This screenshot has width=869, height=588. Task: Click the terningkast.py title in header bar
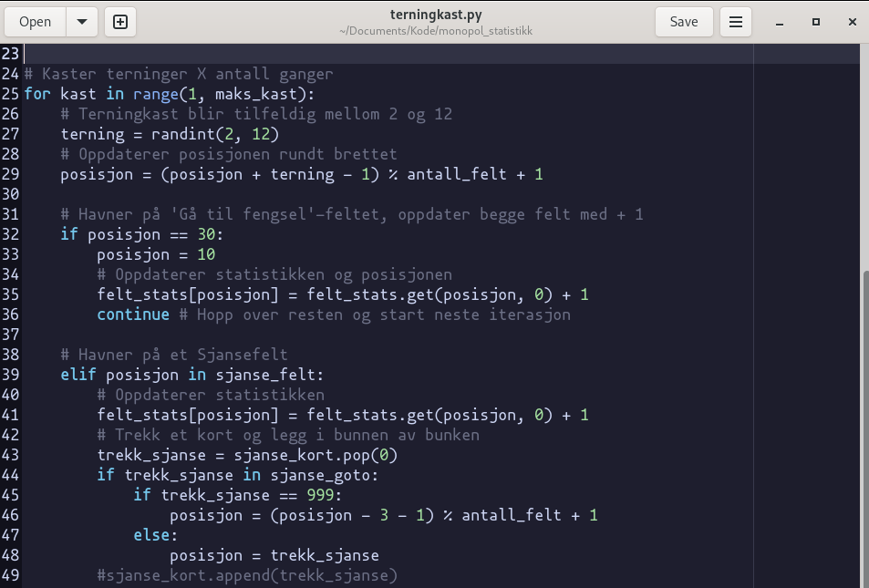(434, 15)
